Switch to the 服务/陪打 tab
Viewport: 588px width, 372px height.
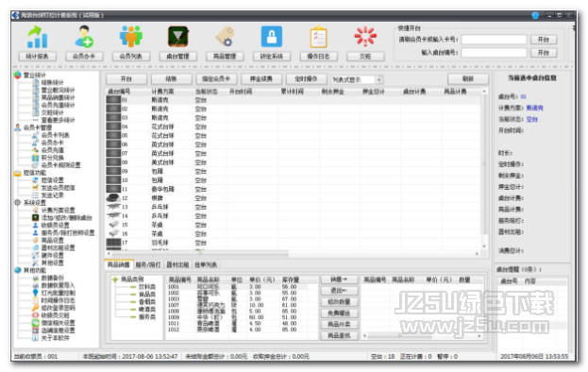tap(148, 264)
